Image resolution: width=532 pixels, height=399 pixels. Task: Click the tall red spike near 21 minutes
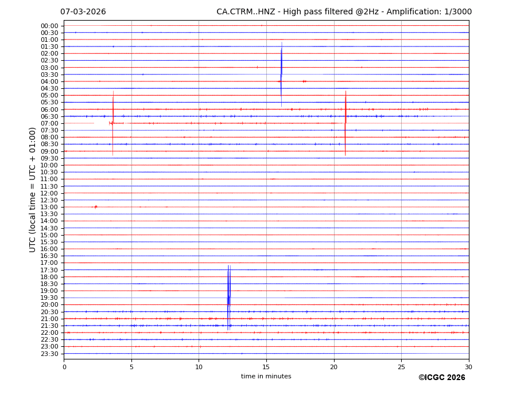(x=345, y=123)
